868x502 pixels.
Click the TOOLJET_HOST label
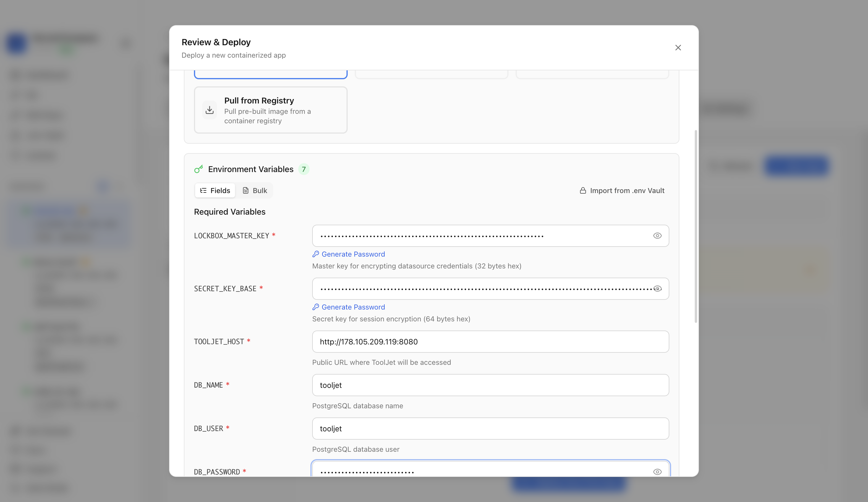[x=219, y=341]
